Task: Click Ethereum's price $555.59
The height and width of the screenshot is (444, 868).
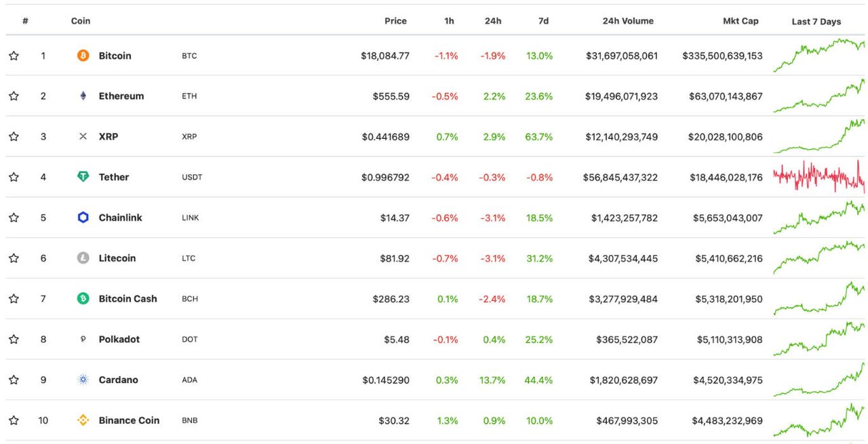Action: 391,96
